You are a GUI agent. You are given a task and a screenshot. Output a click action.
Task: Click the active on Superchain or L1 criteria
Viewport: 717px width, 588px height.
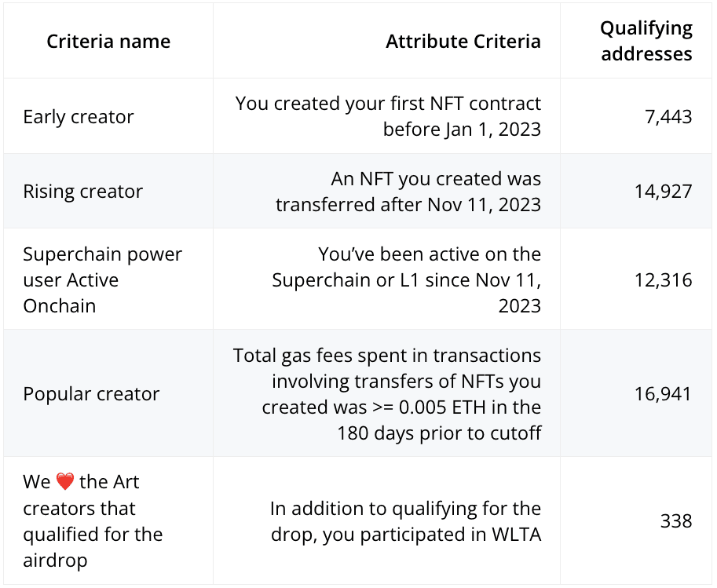click(407, 279)
